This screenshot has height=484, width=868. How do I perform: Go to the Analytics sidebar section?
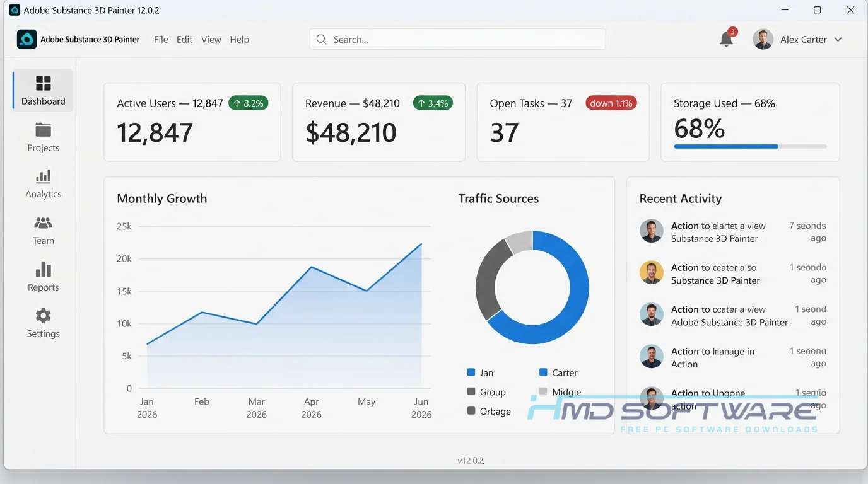43,184
